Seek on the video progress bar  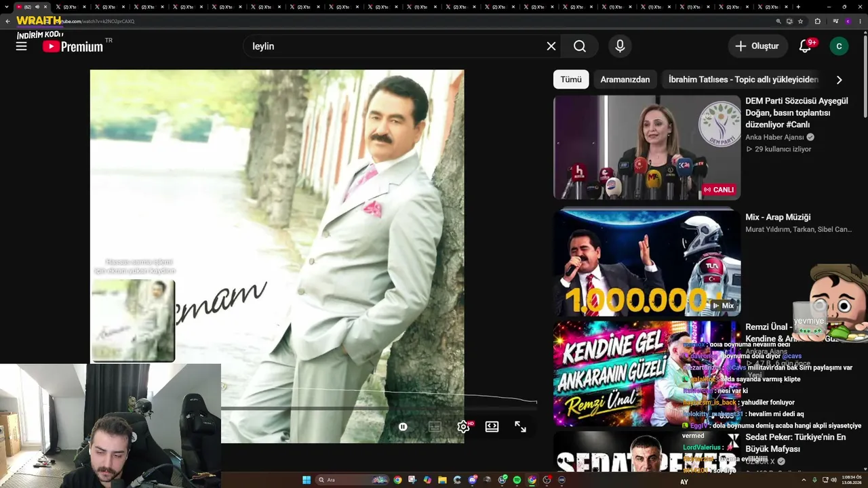coord(380,409)
